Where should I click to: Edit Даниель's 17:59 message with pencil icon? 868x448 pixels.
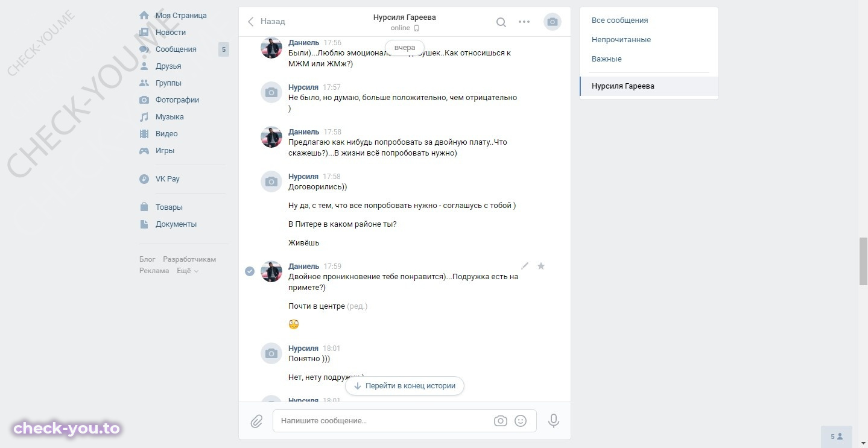(x=525, y=266)
